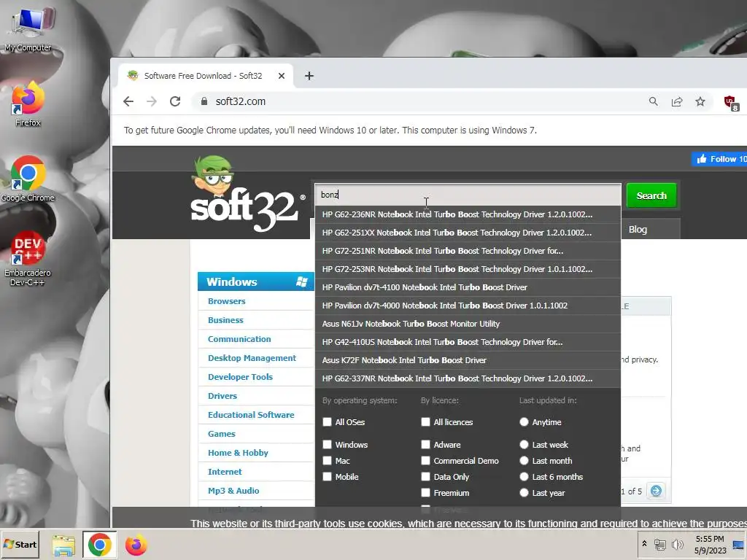The height and width of the screenshot is (560, 747).
Task: Open the Developer Tools category
Action: click(240, 377)
